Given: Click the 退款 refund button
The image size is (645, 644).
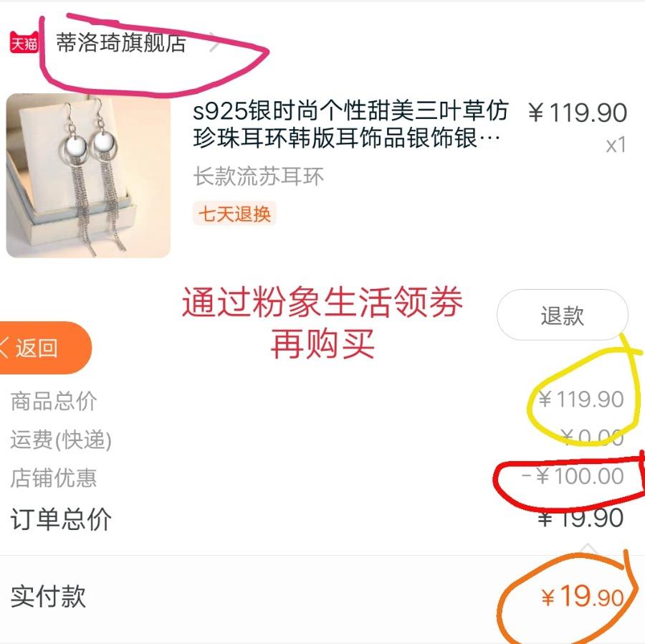Looking at the screenshot, I should tap(563, 316).
